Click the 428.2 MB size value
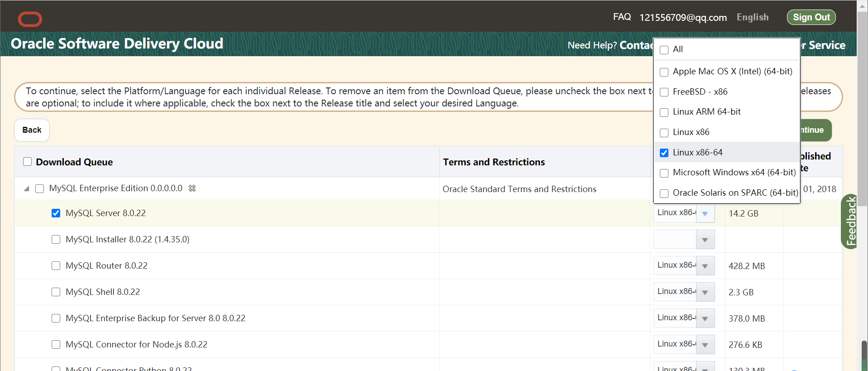This screenshot has width=868, height=371. pyautogui.click(x=746, y=266)
